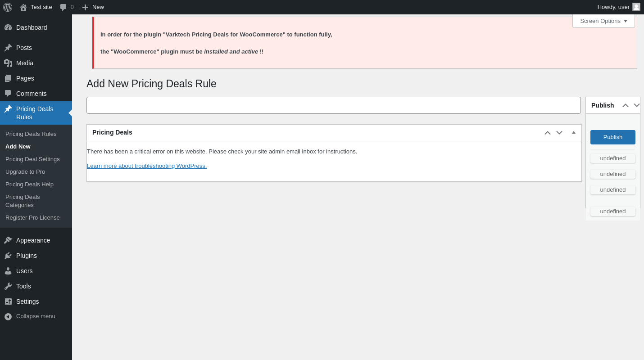The width and height of the screenshot is (644, 360).
Task: Open Pricing Deal Settings
Action: click(32, 159)
